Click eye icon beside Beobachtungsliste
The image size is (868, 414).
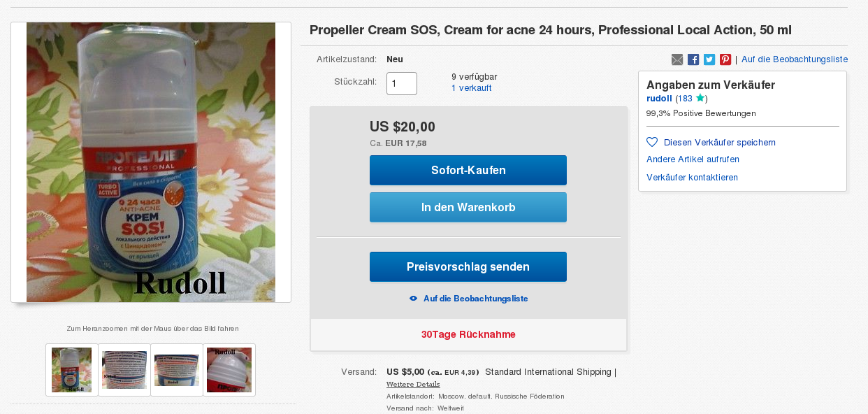413,299
